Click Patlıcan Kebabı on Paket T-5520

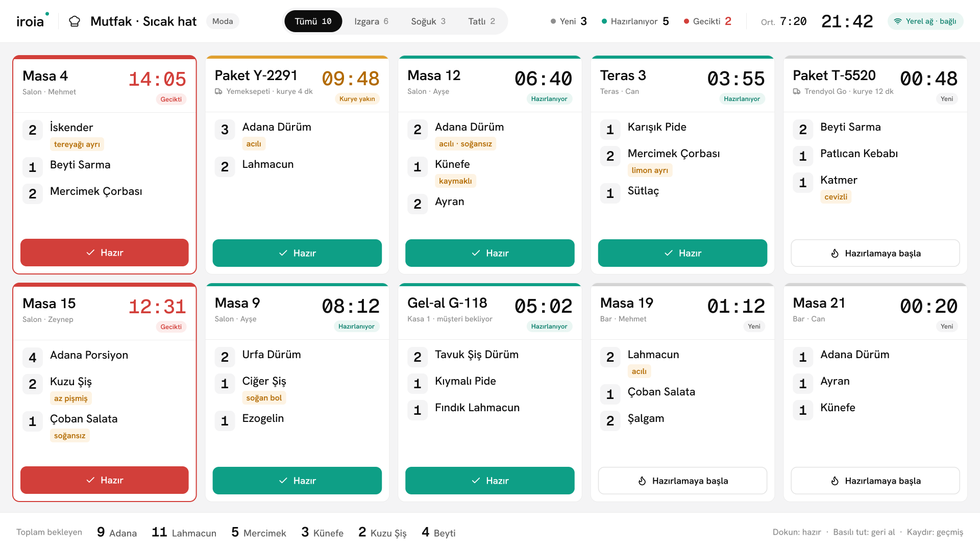tap(859, 154)
